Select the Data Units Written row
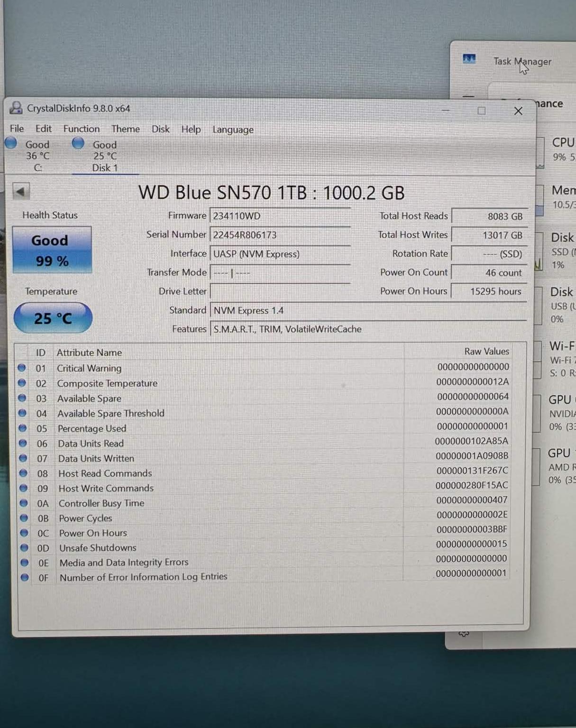 point(263,457)
